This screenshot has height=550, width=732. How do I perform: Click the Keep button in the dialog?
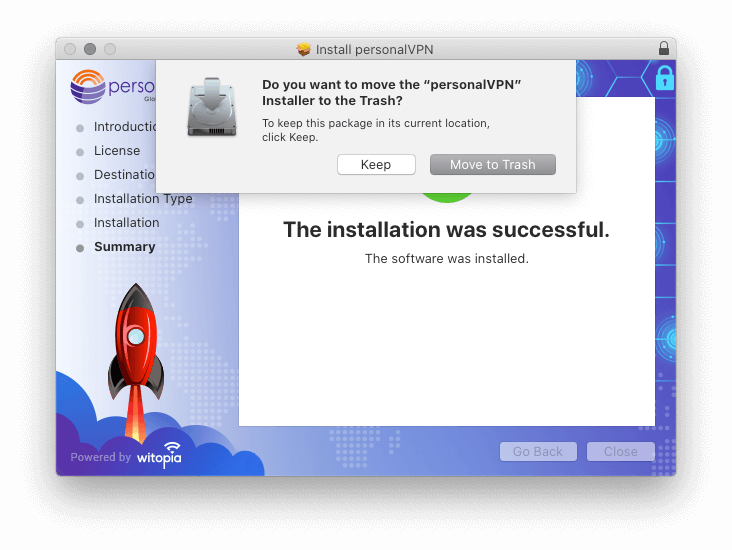pyautogui.click(x=376, y=165)
